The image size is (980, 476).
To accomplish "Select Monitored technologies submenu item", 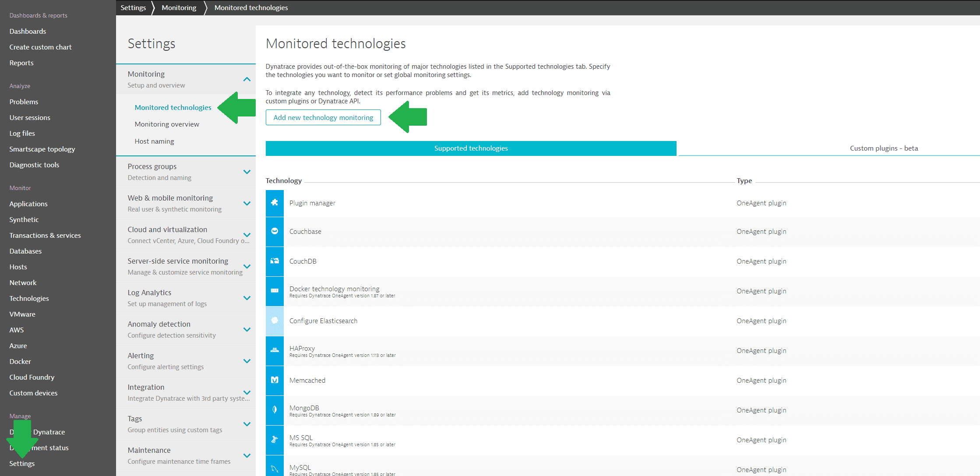I will pyautogui.click(x=173, y=107).
